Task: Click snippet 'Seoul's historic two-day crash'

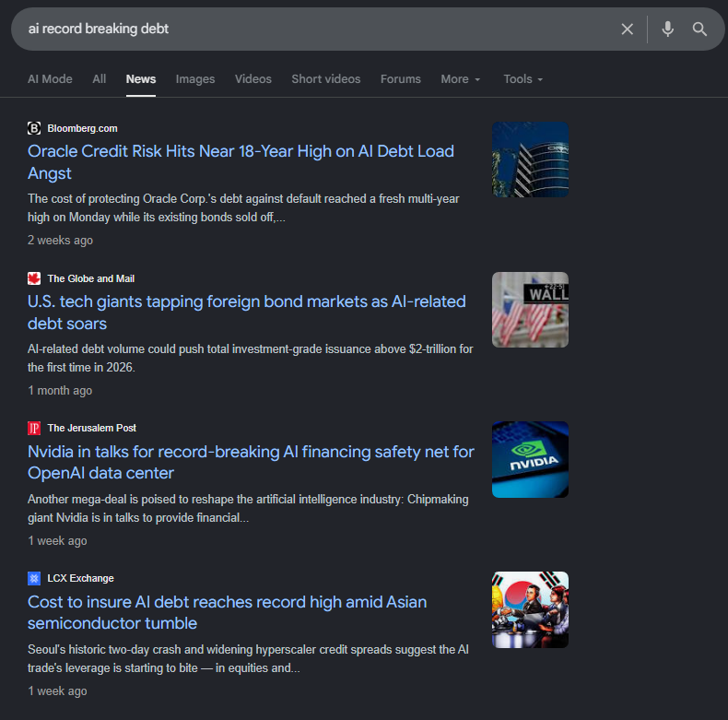Action: click(x=248, y=658)
